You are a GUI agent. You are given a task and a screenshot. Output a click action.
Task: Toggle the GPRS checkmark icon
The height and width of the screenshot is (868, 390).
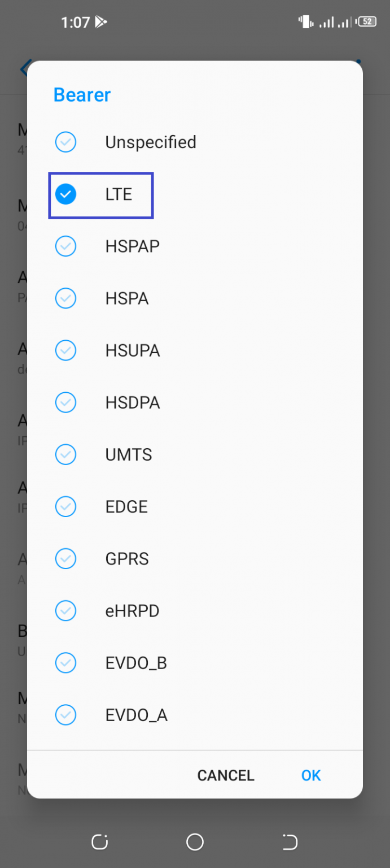click(x=66, y=559)
